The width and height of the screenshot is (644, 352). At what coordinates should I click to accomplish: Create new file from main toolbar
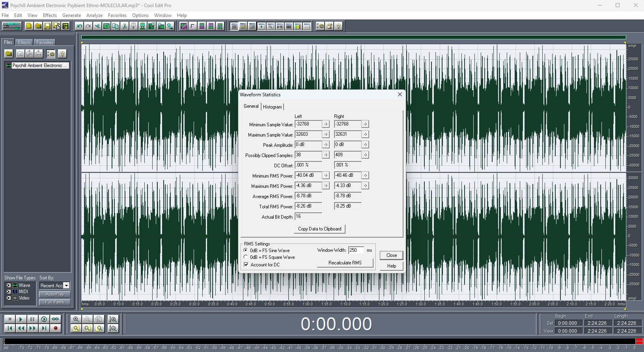pyautogui.click(x=29, y=26)
